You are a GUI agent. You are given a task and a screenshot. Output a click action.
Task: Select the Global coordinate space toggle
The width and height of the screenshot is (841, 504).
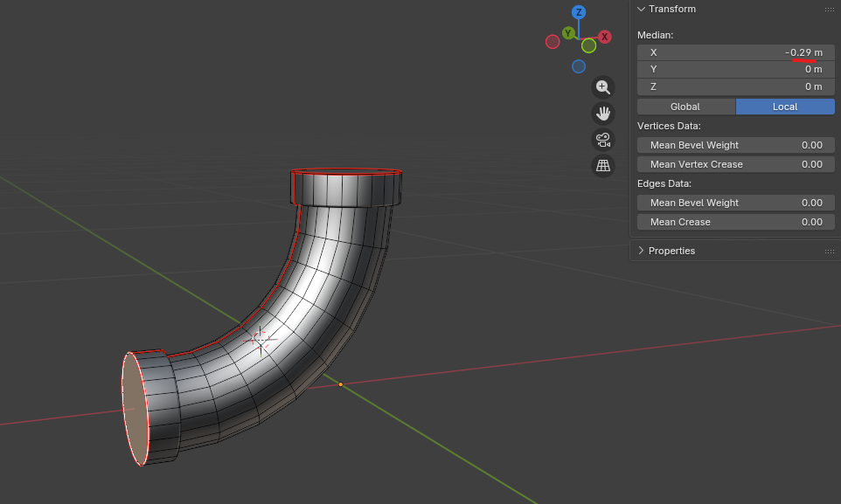(x=685, y=107)
